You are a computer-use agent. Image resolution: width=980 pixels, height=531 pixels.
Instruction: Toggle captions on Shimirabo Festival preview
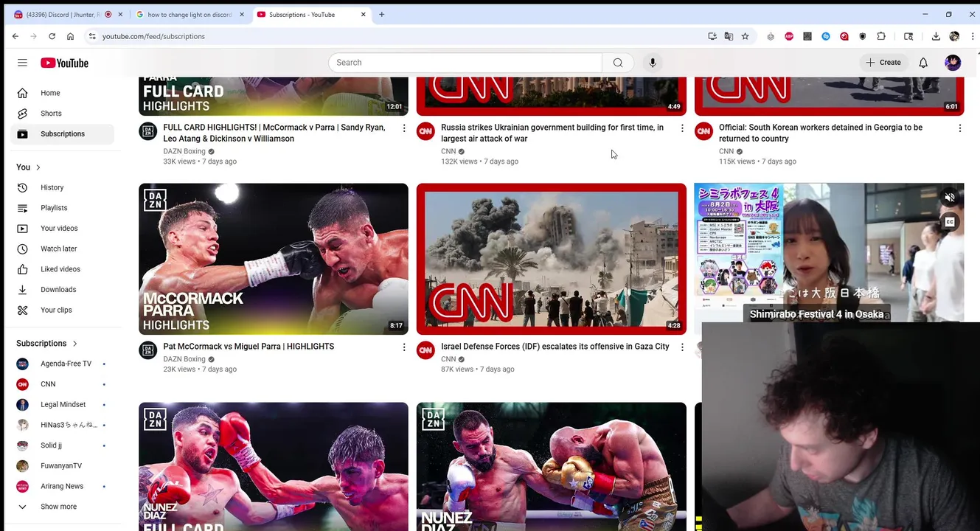(x=950, y=222)
